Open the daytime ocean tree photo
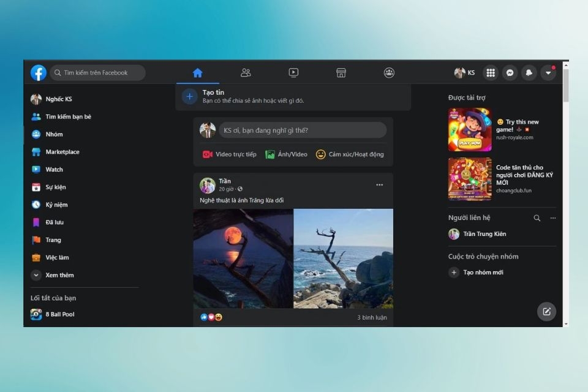The height and width of the screenshot is (392, 588). tap(344, 258)
